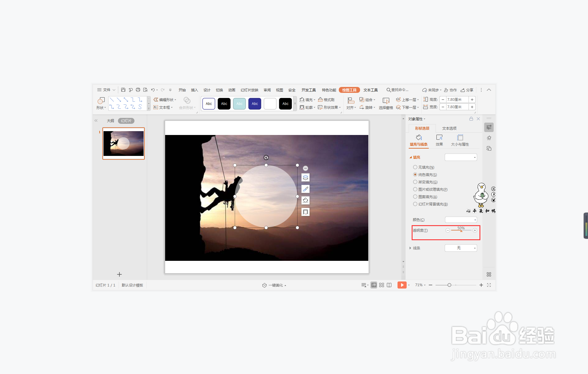Select slide 1 thumbnail in panel
Image resolution: width=588 pixels, height=374 pixels.
click(x=124, y=144)
